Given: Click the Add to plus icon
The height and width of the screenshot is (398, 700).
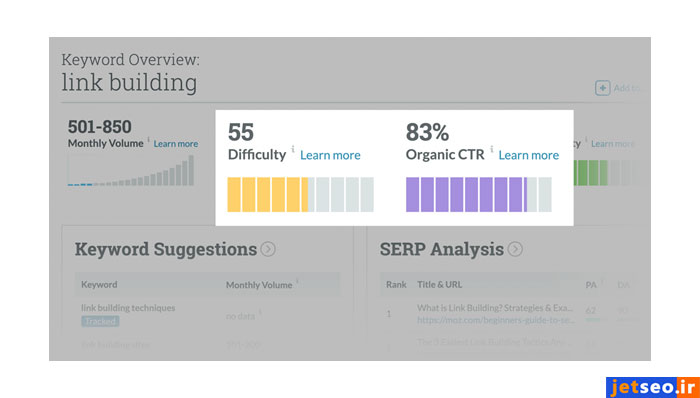Looking at the screenshot, I should click(602, 88).
